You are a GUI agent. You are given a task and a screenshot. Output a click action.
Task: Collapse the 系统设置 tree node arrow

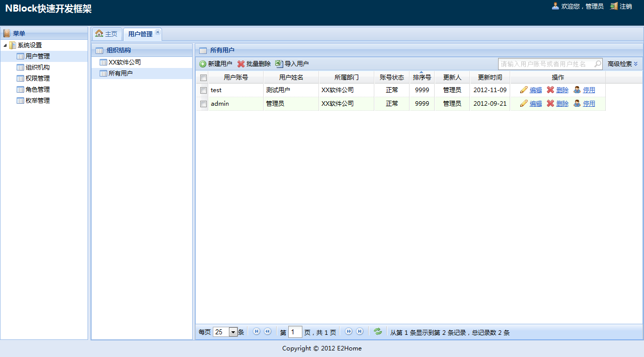[x=5, y=45]
